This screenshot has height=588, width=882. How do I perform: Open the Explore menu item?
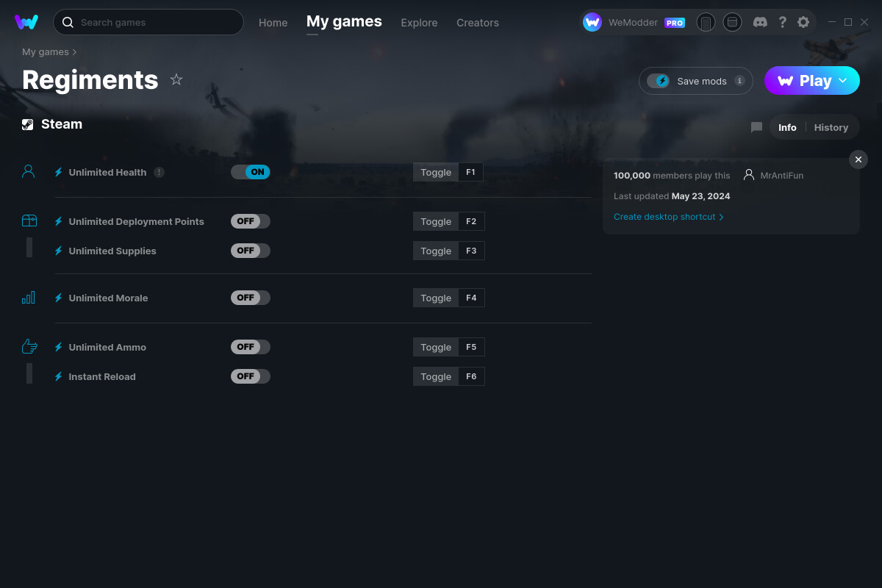tap(419, 23)
